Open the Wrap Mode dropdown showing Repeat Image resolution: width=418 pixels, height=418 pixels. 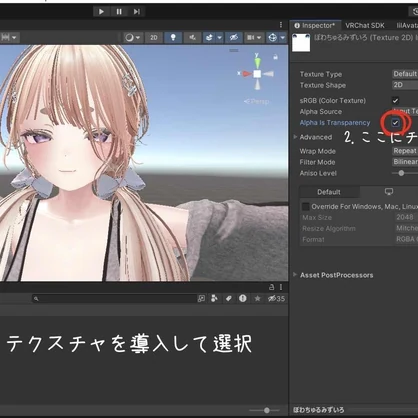(405, 151)
